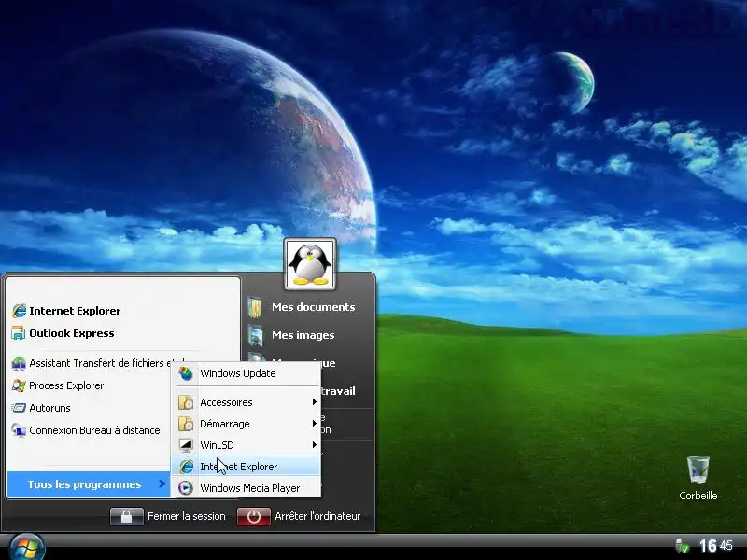Open Autoruns label

click(x=49, y=408)
